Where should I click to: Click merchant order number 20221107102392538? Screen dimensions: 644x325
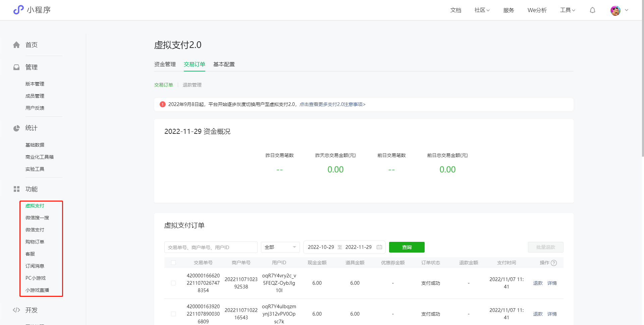click(x=241, y=283)
